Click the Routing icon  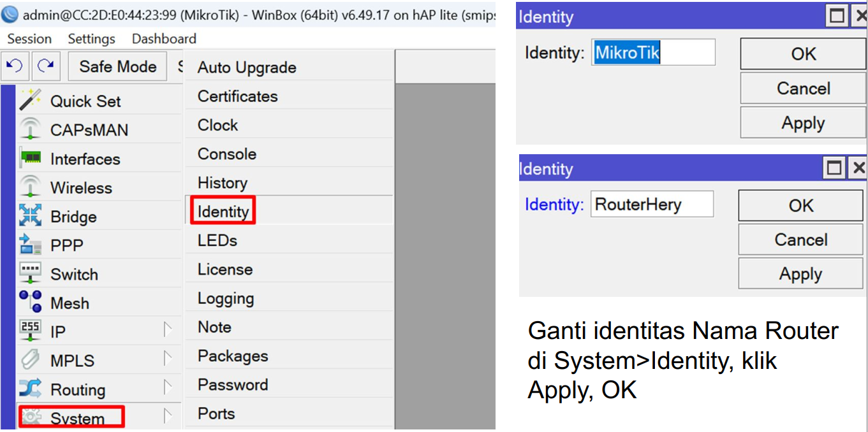(x=30, y=389)
